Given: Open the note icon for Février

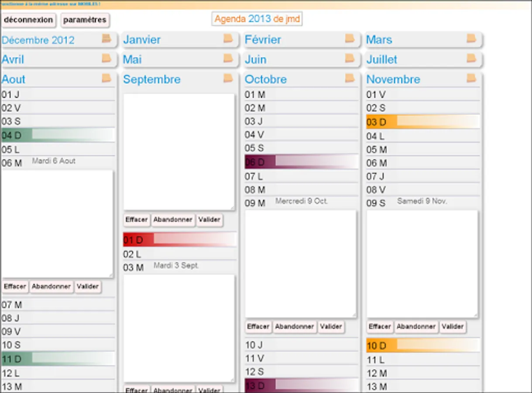Looking at the screenshot, I should (350, 38).
